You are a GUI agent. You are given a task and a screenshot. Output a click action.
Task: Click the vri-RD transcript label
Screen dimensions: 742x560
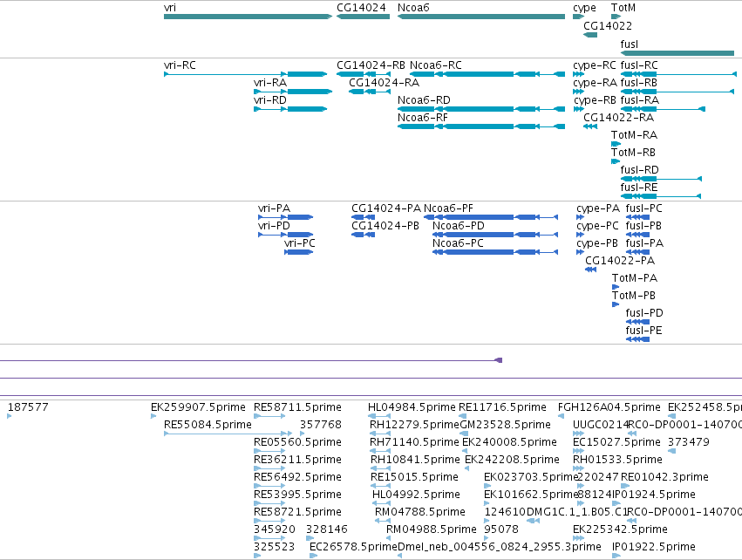tap(270, 100)
